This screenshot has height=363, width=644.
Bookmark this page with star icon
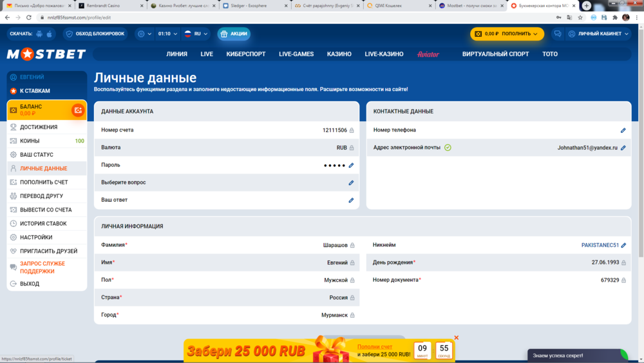(x=580, y=17)
